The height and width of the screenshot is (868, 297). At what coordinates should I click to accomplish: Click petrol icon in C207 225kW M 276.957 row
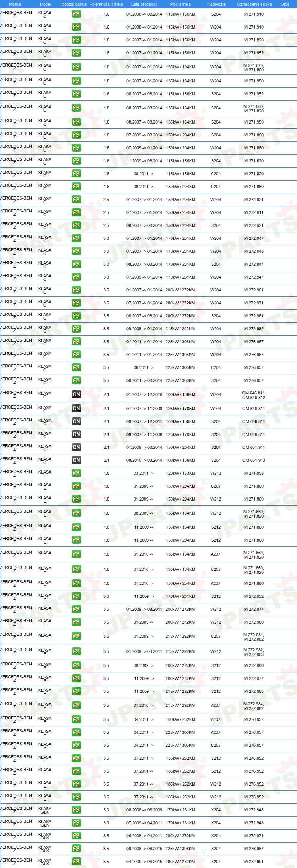(76, 746)
